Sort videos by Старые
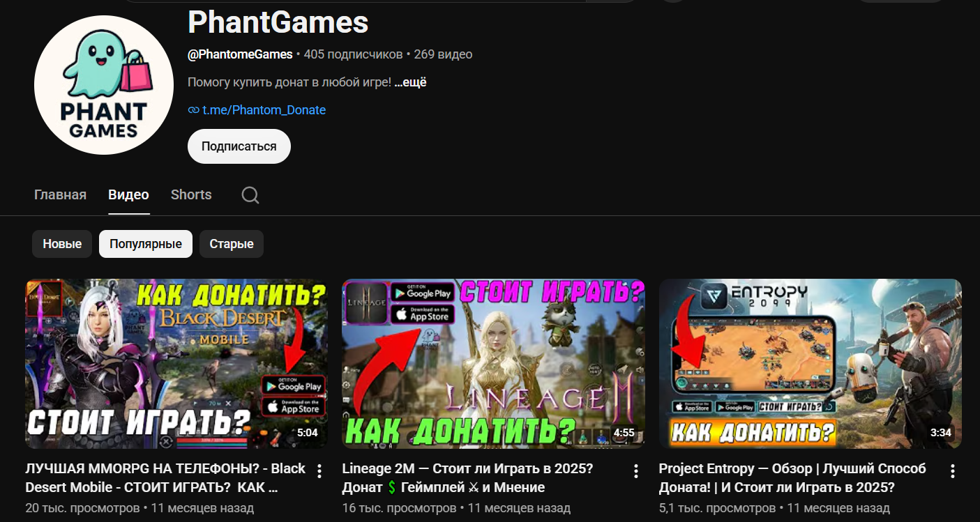Screen dimensions: 980x522 [x=232, y=244]
